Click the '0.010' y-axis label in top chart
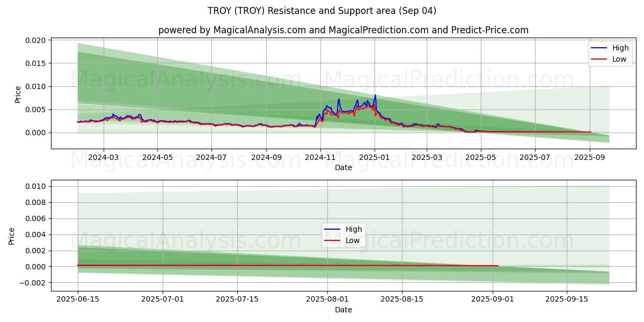The width and height of the screenshot is (644, 322). click(x=36, y=86)
